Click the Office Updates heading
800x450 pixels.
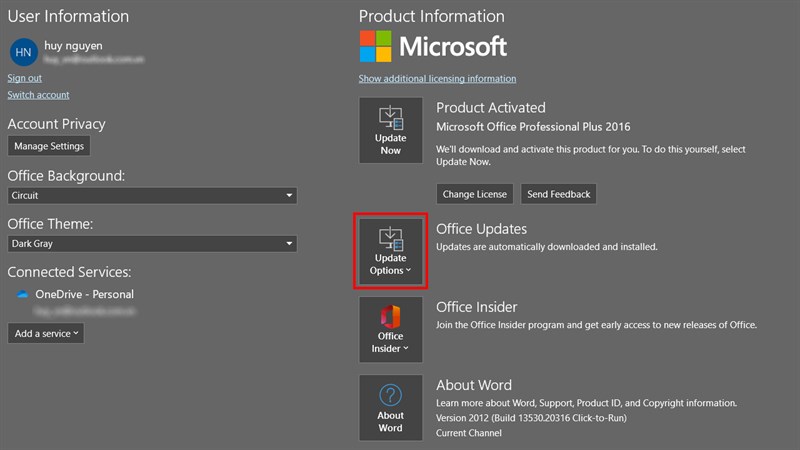click(481, 229)
